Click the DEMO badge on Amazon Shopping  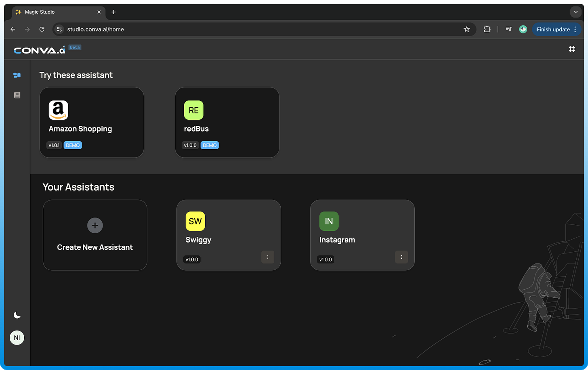[x=73, y=145]
